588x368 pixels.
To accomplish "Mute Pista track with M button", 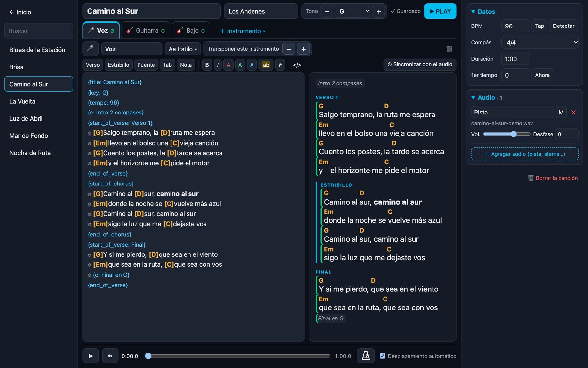I will 561,112.
